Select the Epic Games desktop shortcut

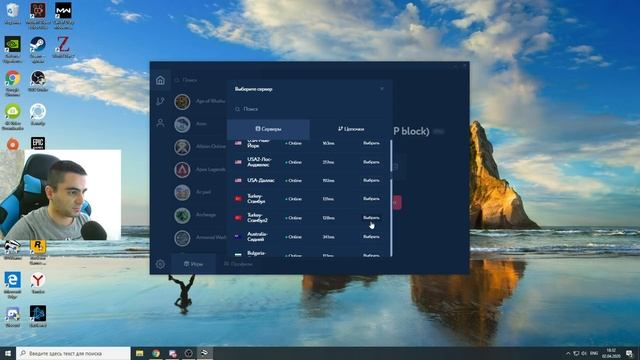[38, 143]
